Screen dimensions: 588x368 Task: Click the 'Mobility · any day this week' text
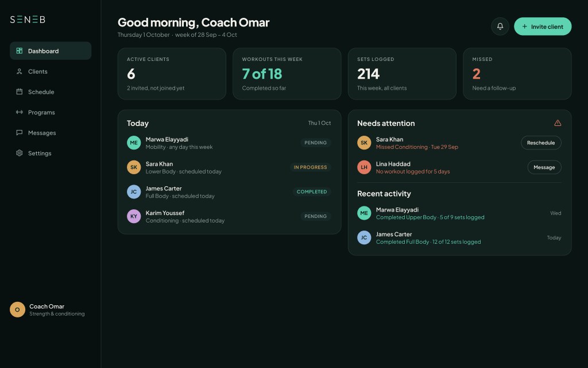coord(179,147)
